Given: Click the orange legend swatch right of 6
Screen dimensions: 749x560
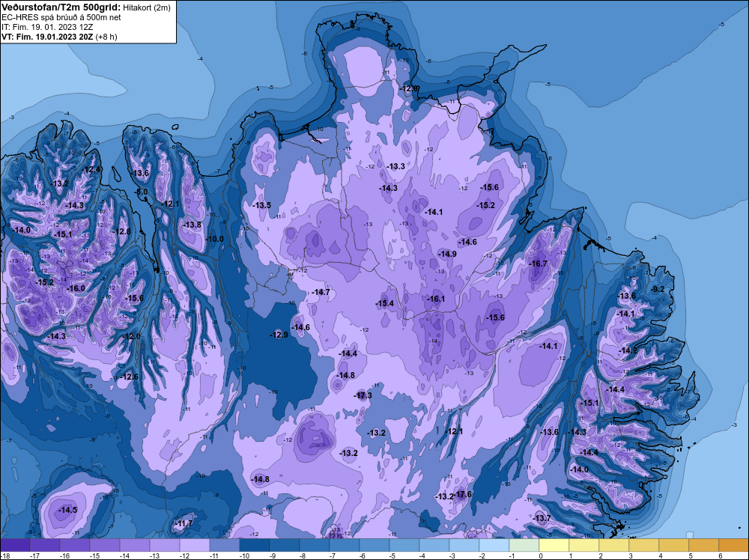Looking at the screenshot, I should tap(734, 545).
